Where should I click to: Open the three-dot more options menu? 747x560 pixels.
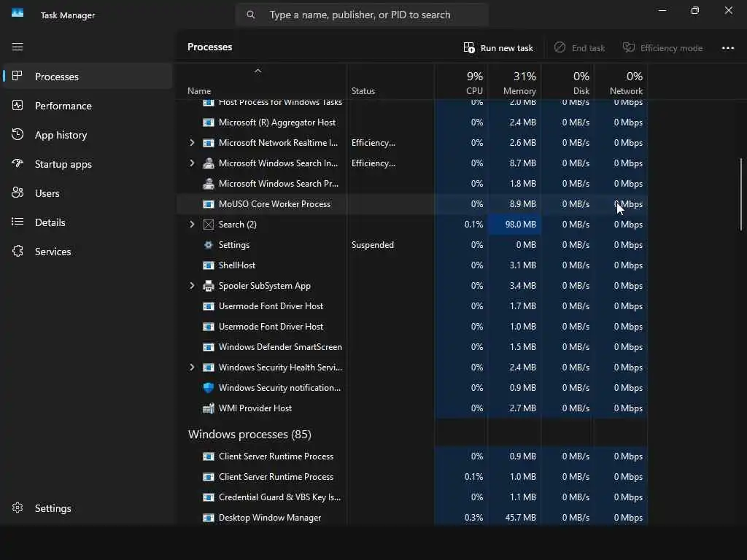(728, 47)
